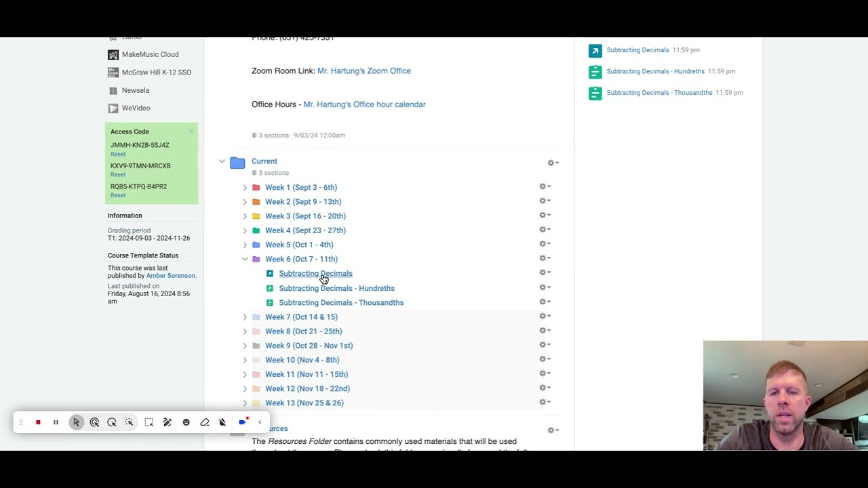Toggle the webcam camera button
868x488 pixels.
(x=242, y=422)
